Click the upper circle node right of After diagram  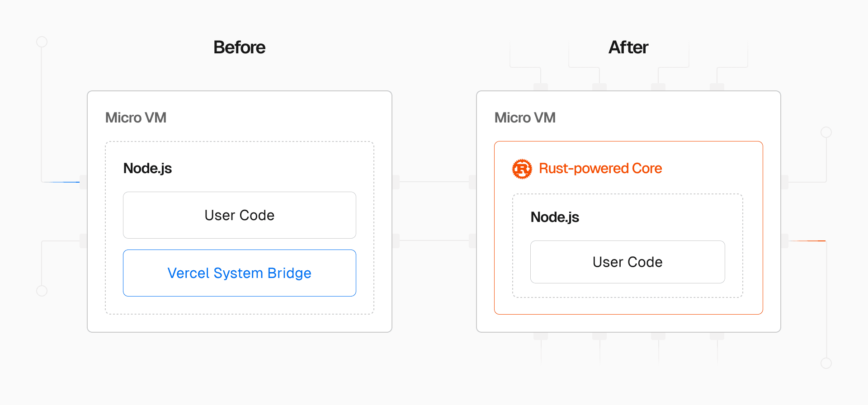click(826, 132)
